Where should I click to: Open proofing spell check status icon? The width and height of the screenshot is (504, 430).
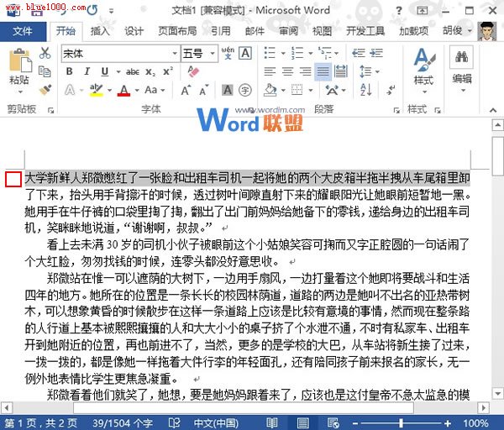(174, 423)
